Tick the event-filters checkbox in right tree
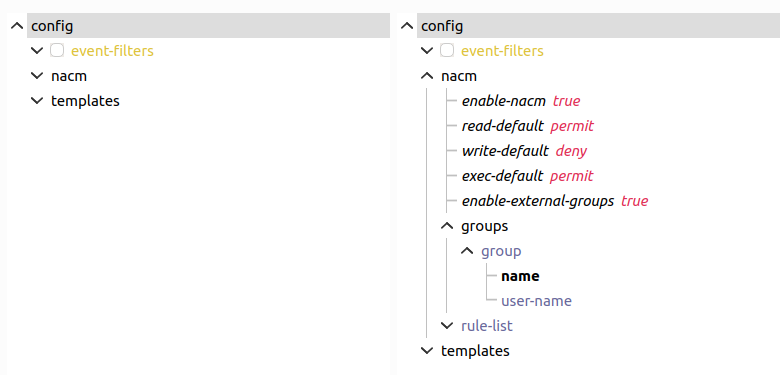780x375 pixels. click(x=447, y=51)
